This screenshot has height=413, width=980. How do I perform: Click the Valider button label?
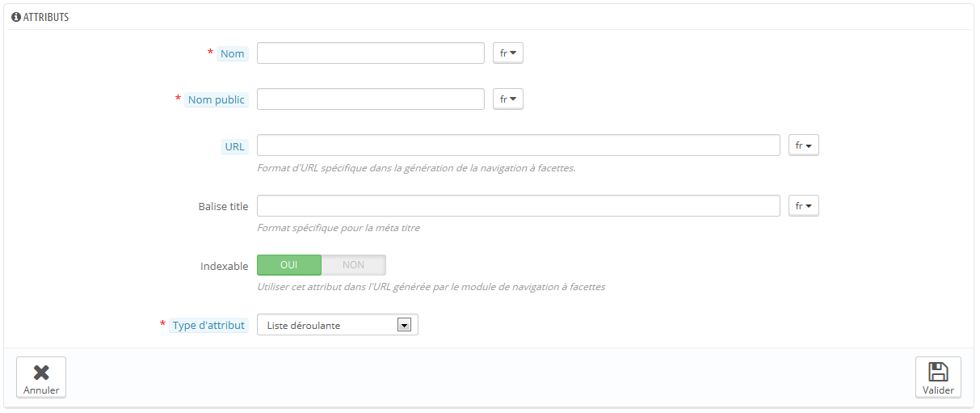coord(938,390)
